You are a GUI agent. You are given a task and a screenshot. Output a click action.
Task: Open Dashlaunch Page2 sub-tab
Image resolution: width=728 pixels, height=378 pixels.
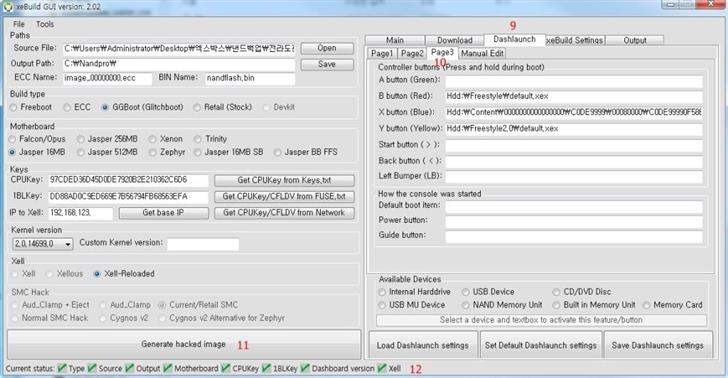pos(412,53)
